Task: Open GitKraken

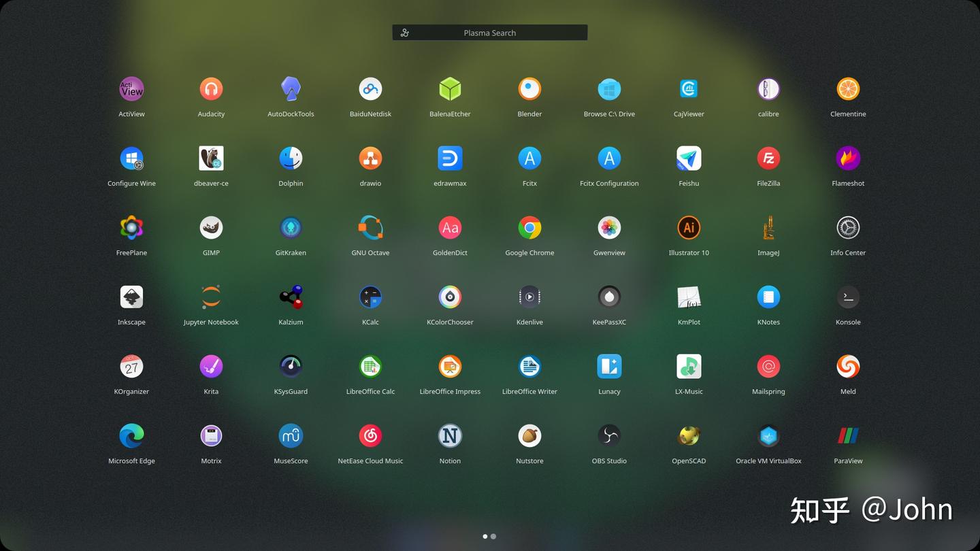Action: click(x=291, y=228)
